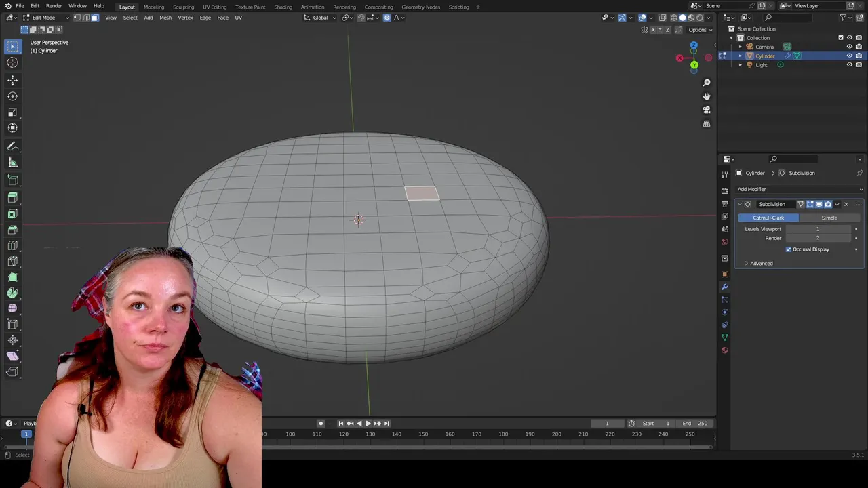This screenshot has width=868, height=488.
Task: Open the Output properties tab
Action: coord(724,203)
